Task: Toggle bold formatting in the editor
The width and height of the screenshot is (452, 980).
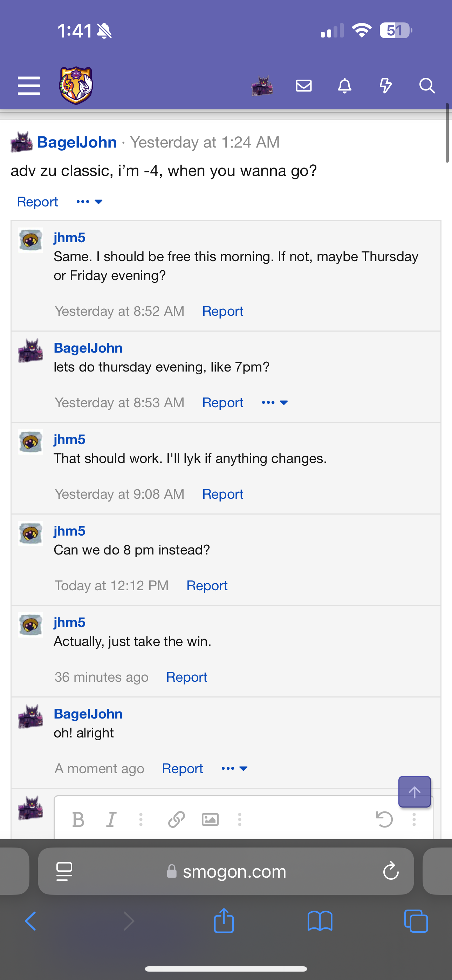Action: [x=78, y=819]
